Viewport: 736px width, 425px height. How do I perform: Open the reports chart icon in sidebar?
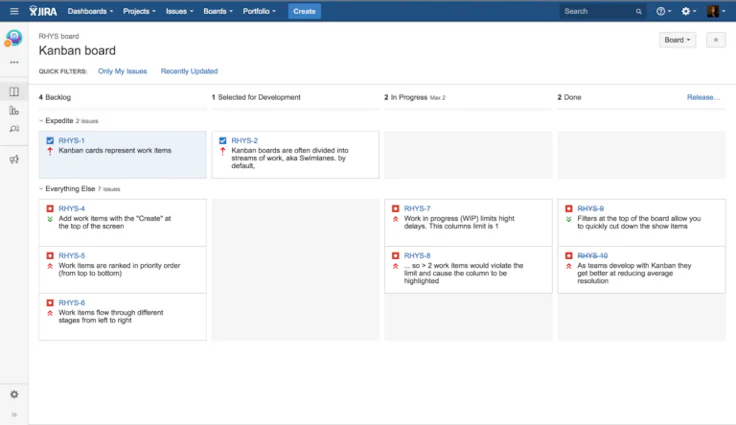(x=14, y=110)
